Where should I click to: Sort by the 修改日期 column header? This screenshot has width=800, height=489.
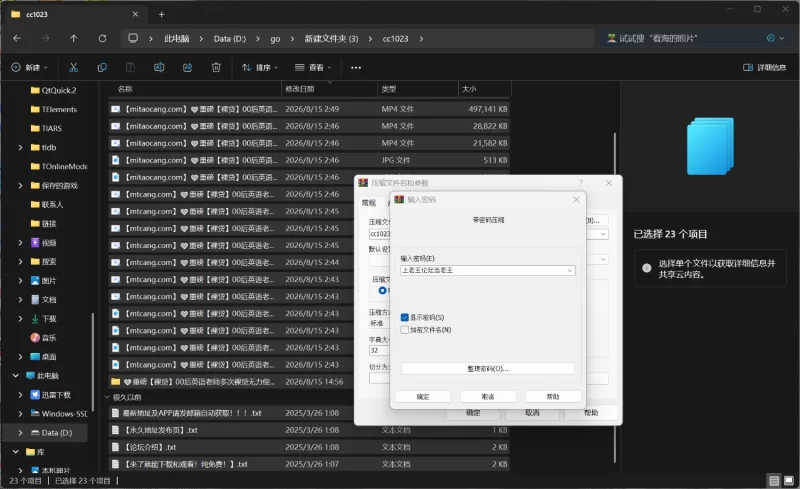(x=329, y=89)
